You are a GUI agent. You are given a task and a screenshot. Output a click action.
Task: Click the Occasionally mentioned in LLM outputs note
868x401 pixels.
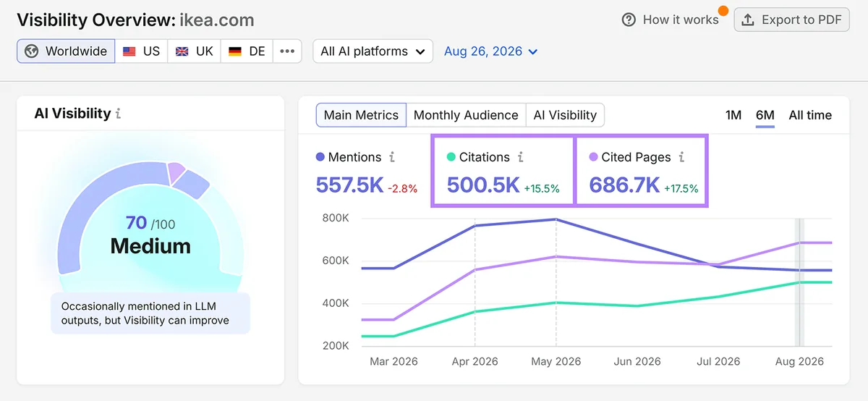tap(150, 313)
